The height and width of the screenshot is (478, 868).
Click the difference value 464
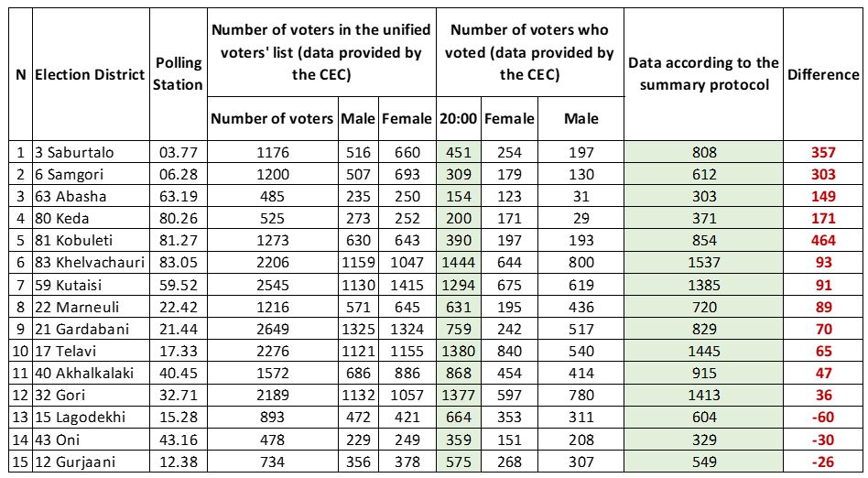823,241
